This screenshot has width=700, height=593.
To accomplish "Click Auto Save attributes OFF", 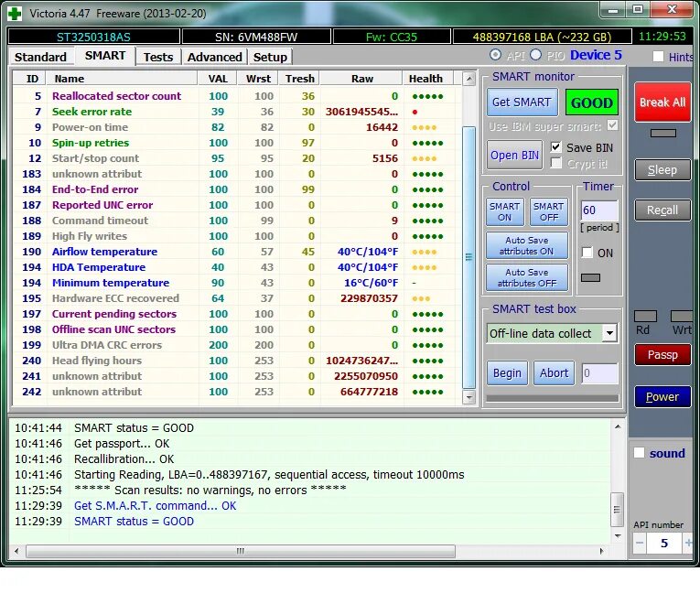I will point(527,278).
